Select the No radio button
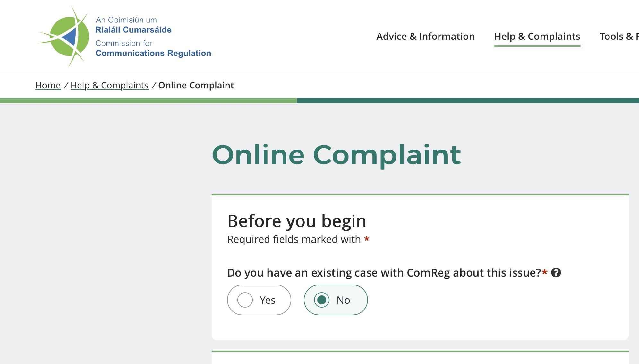This screenshot has height=364, width=639. (x=322, y=300)
